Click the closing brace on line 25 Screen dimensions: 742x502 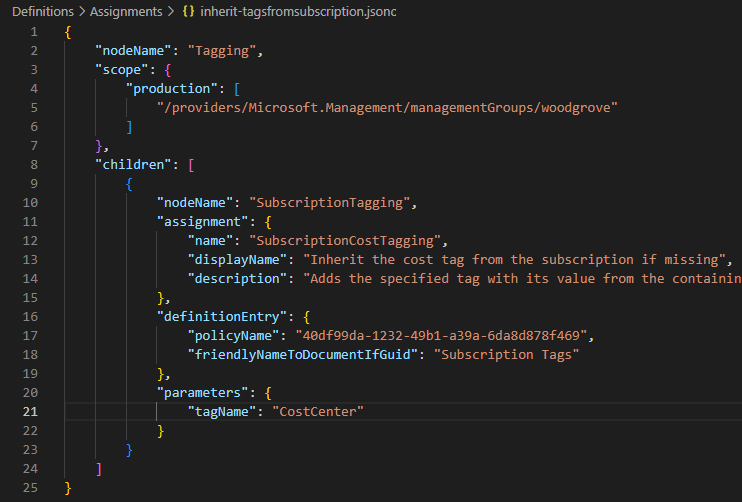(x=68, y=488)
